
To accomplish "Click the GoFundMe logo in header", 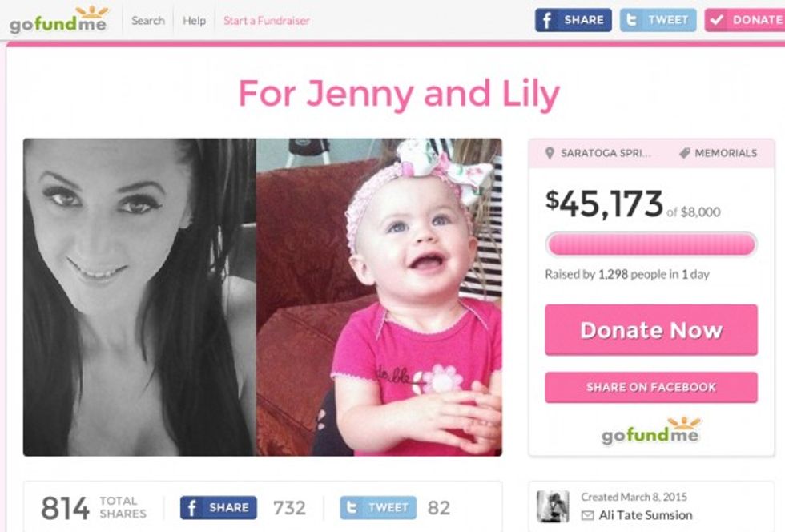I will (58, 19).
